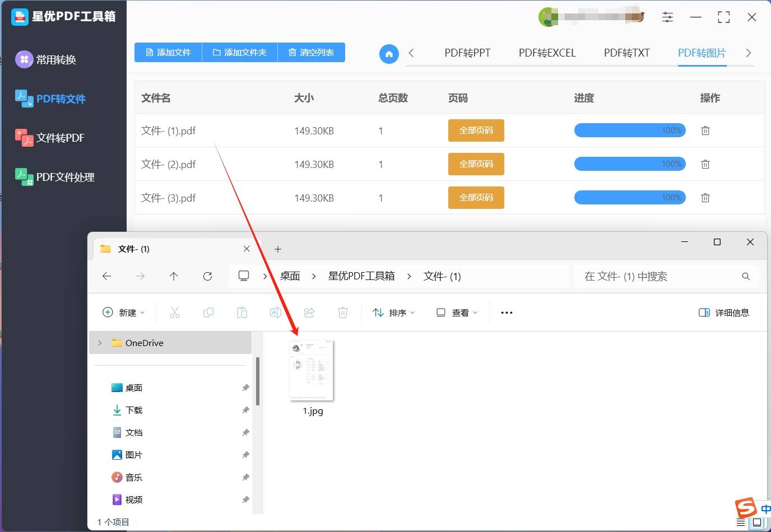Click the Cut scissors icon
This screenshot has height=532, width=771.
coord(175,312)
